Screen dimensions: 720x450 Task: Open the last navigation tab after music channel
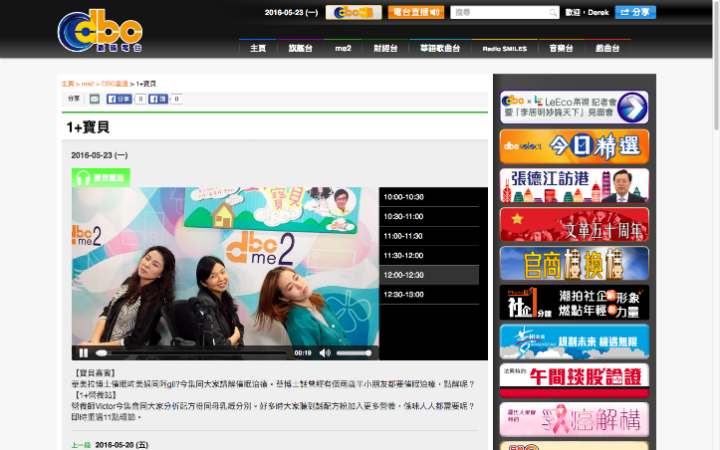click(x=608, y=48)
